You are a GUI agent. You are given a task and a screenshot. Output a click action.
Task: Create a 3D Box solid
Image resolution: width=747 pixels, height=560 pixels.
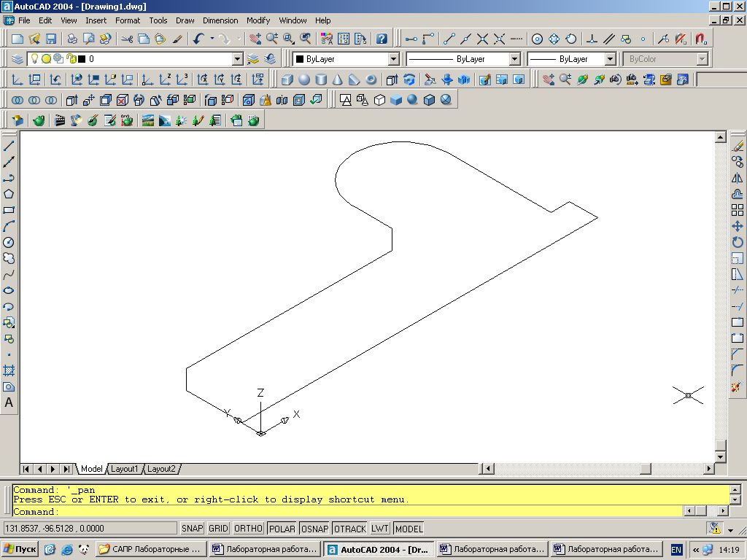pyautogui.click(x=287, y=79)
